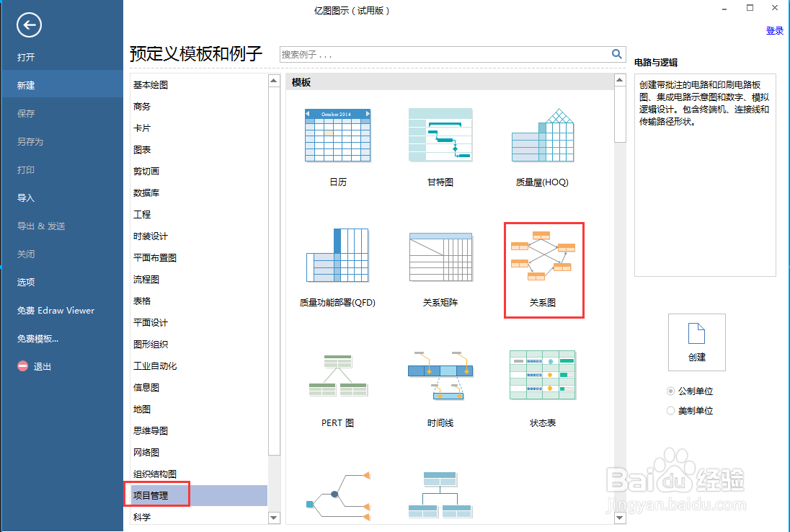
Task: Open the 打开 menu item
Action: [26, 58]
